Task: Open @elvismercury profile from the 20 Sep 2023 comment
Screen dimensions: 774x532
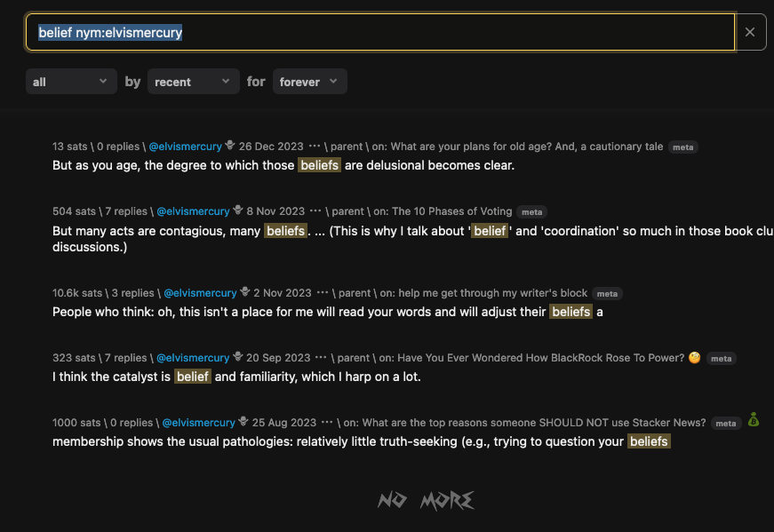Action: [193, 358]
